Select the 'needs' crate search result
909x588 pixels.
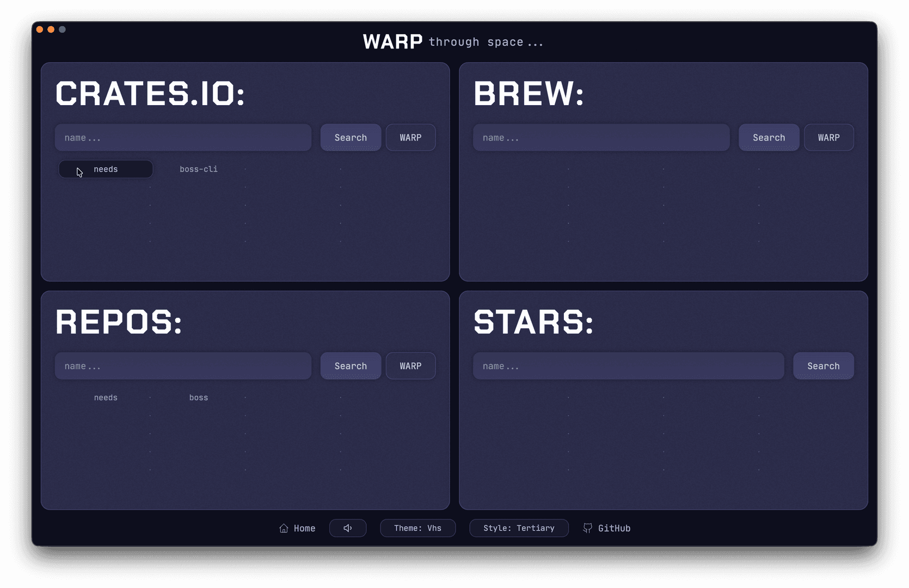106,169
